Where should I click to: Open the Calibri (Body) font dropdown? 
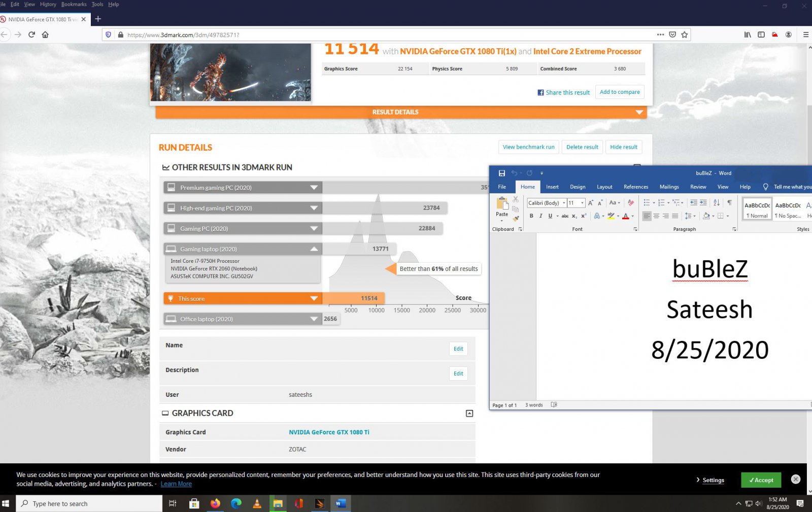click(563, 203)
